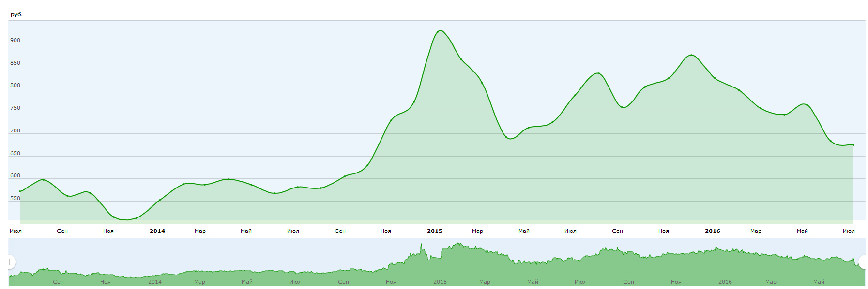Viewport: 868px width, 289px height.
Task: Click the 900 value on the vertical axis
Action: point(15,41)
